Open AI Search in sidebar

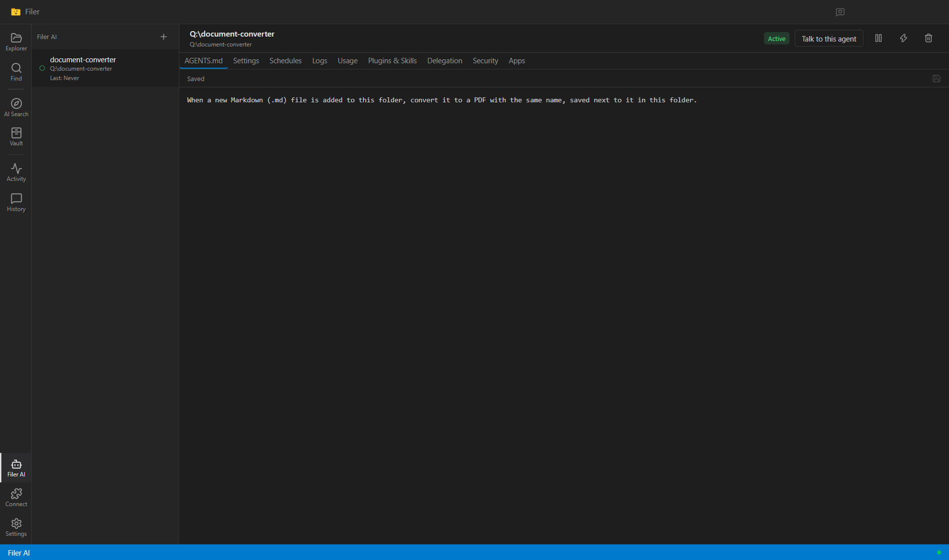pyautogui.click(x=16, y=107)
